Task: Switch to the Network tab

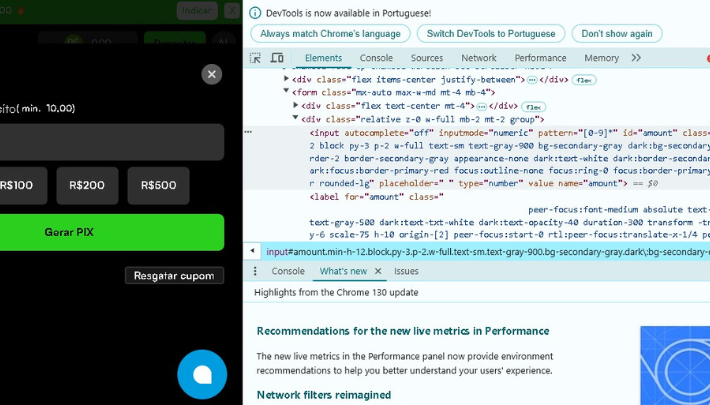Action: point(478,58)
